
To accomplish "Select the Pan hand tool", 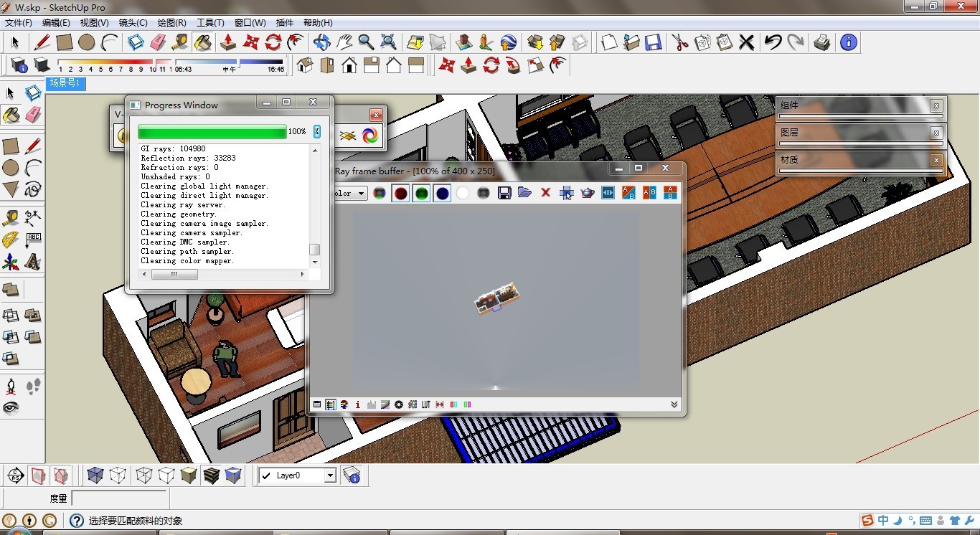I will [x=344, y=42].
